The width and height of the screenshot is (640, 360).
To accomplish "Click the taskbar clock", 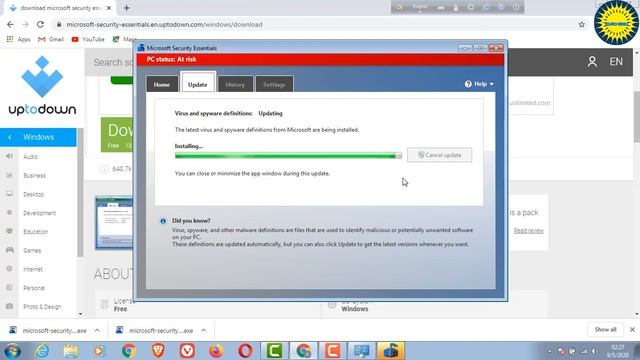I will coord(618,351).
